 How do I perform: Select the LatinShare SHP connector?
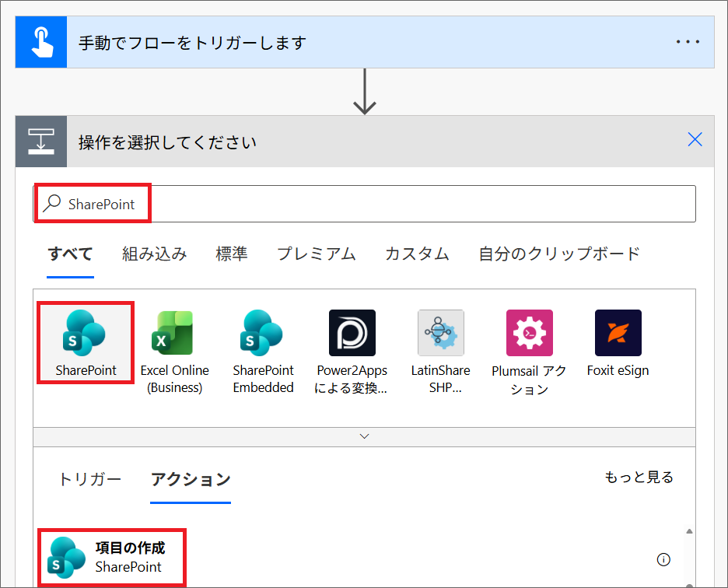tap(440, 351)
